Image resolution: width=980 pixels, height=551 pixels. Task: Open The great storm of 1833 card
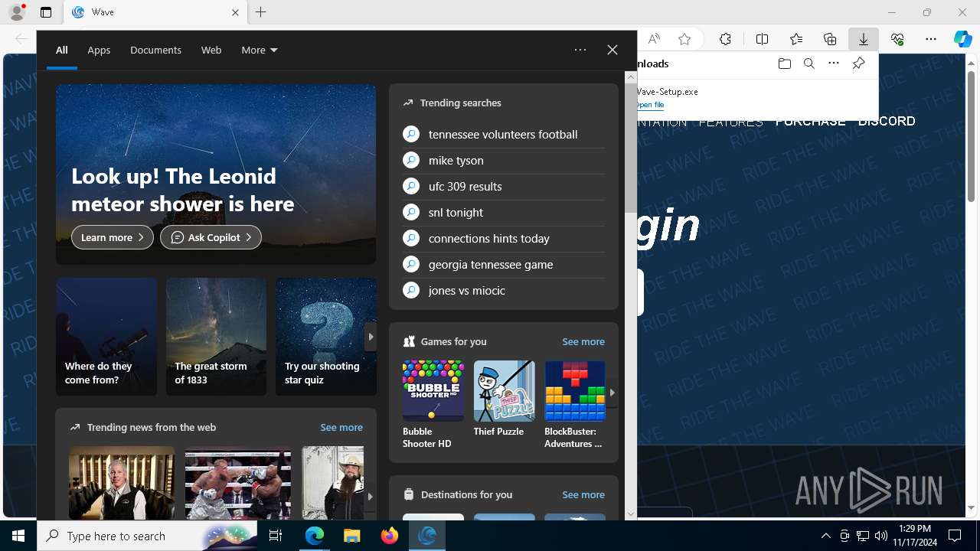(216, 337)
